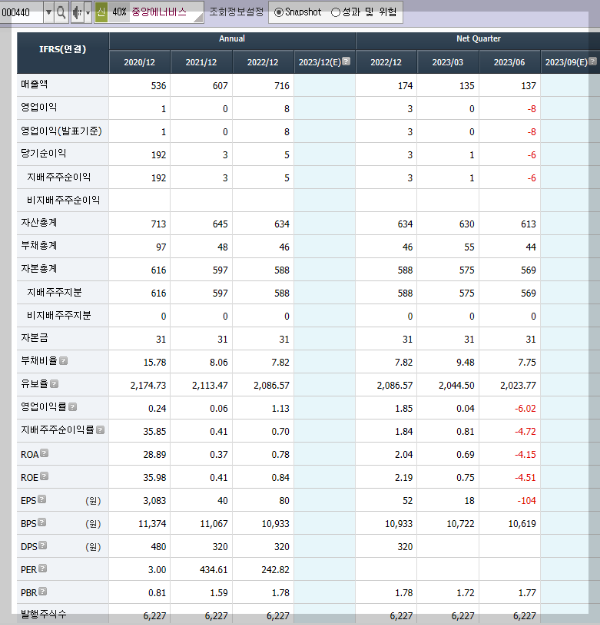Open the stock code dropdown arrow
Viewport: 600px width, 625px height.
pos(49,13)
